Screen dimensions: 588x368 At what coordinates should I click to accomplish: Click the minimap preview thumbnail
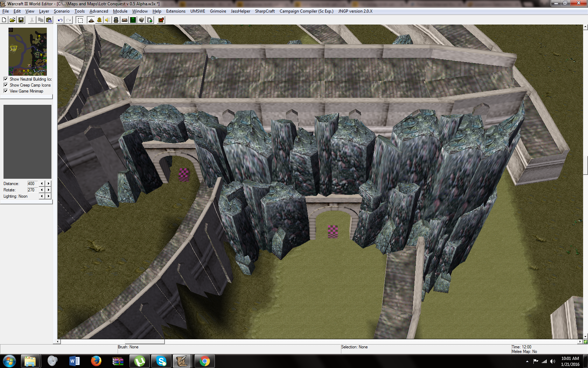[28, 52]
